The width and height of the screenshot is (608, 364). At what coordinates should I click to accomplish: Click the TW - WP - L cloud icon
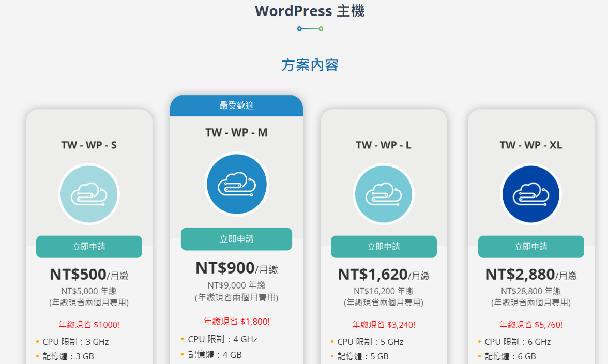(x=384, y=194)
